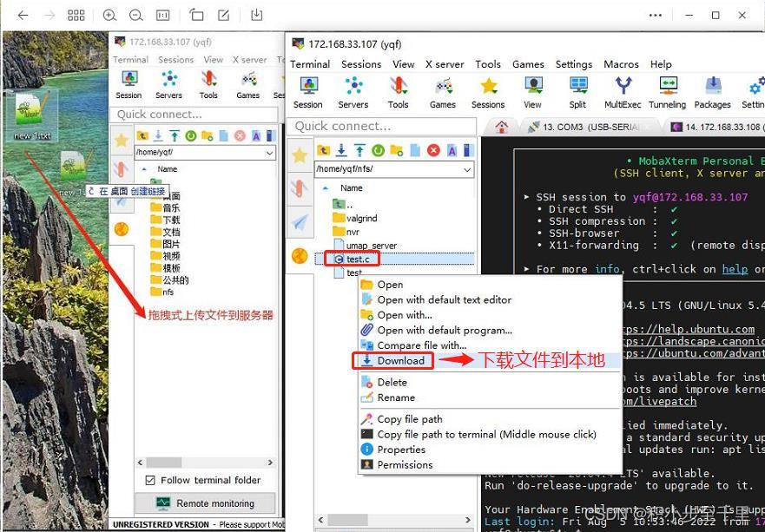
Task: Click red delete icon in /home/yqf/nfs/ SFTP toolbar
Action: [433, 150]
